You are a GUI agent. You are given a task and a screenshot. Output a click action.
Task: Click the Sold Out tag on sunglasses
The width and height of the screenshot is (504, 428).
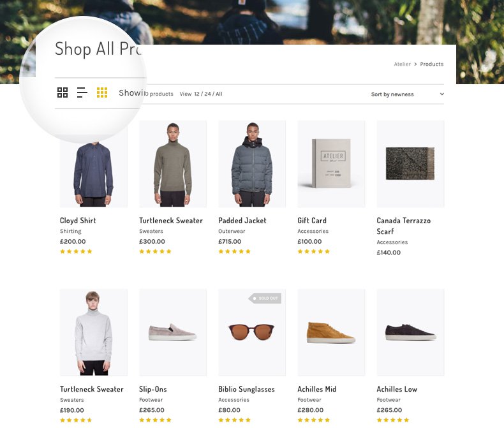(265, 298)
